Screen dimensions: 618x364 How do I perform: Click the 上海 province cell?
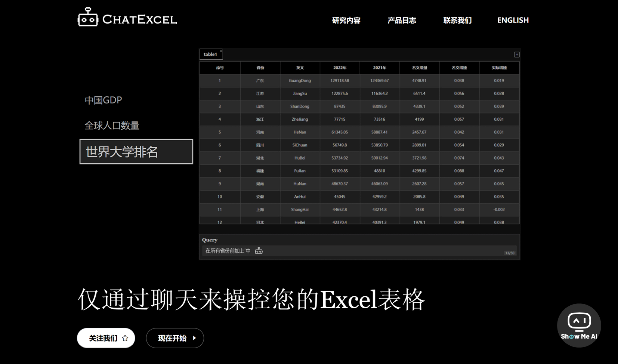pyautogui.click(x=260, y=210)
